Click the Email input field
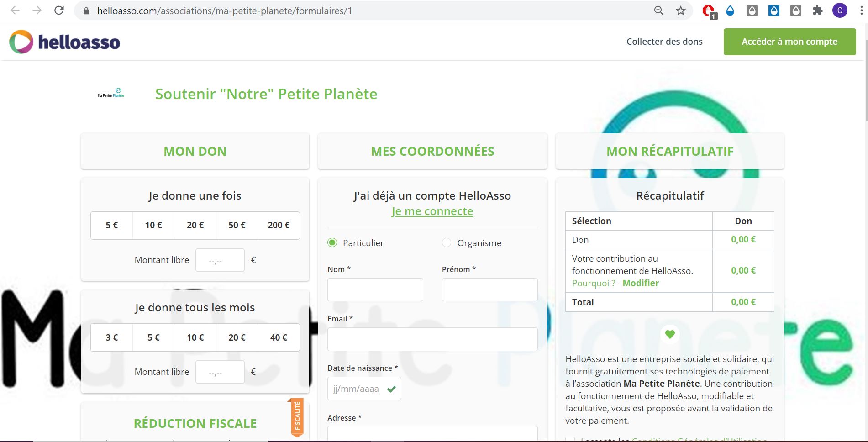This screenshot has height=442, width=868. (x=432, y=339)
